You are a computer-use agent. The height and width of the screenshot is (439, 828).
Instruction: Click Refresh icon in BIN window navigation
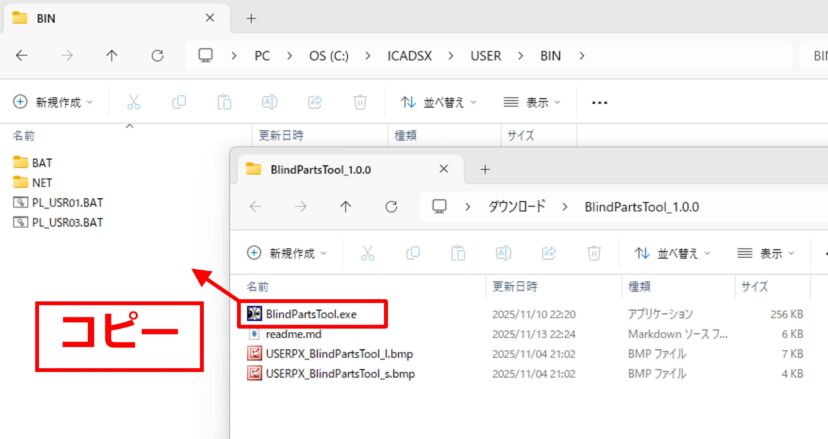coord(157,55)
